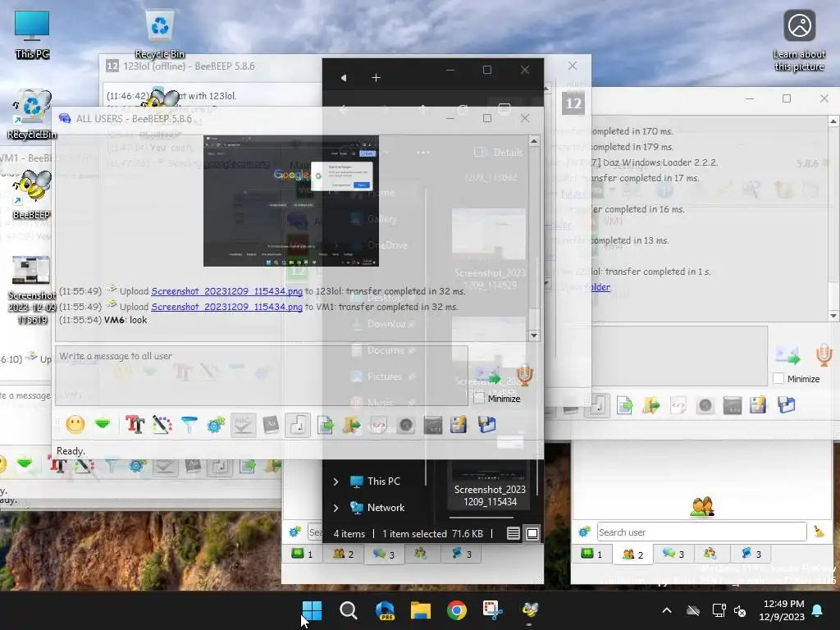
Task: Open clock showing 12:49 PM
Action: point(782,610)
